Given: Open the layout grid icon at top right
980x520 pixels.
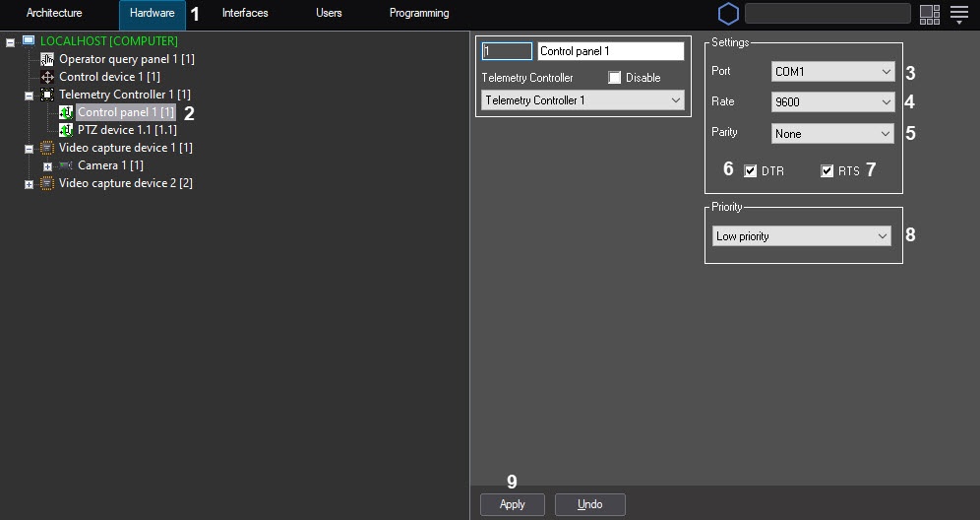Looking at the screenshot, I should [x=929, y=14].
